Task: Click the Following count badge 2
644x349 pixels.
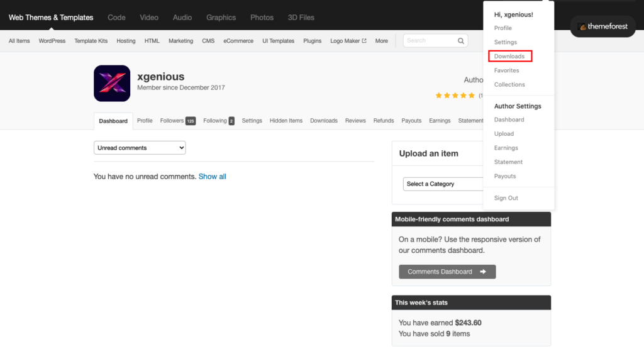Action: point(231,121)
